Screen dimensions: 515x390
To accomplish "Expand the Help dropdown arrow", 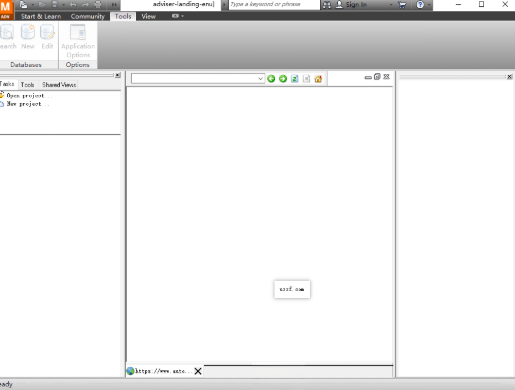I will tap(429, 5).
